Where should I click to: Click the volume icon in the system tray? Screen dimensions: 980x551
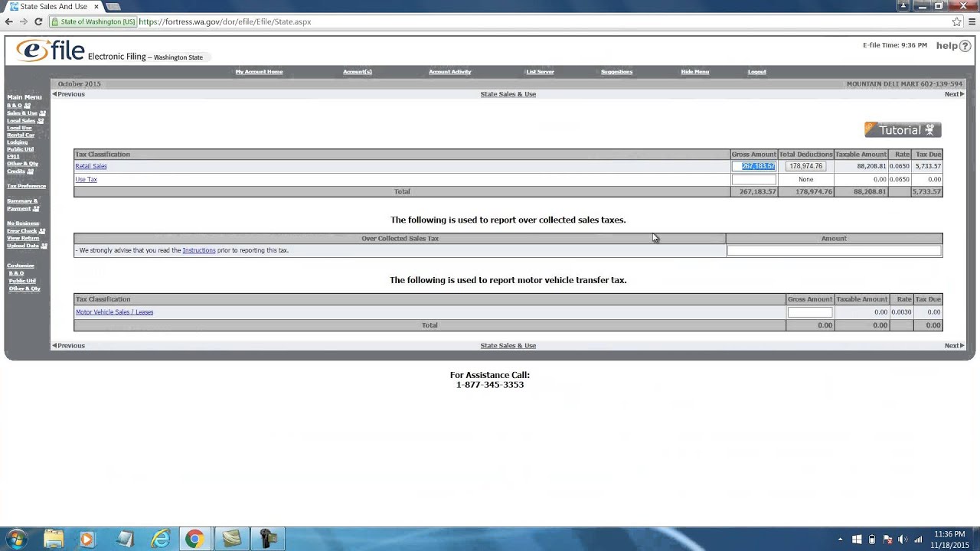click(x=902, y=540)
